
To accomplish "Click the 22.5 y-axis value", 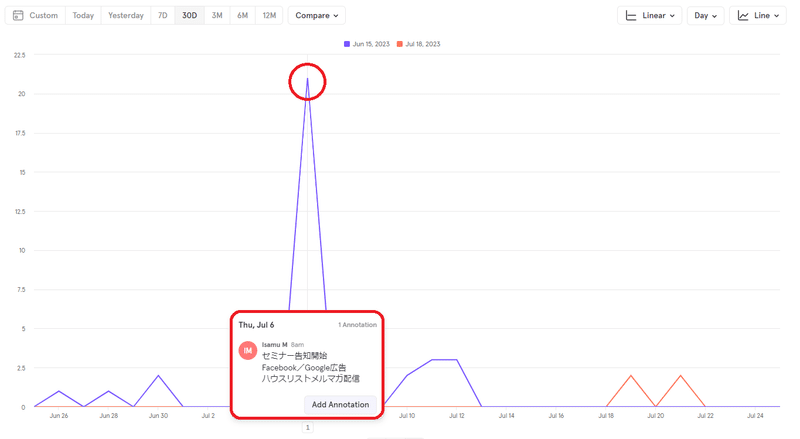I will pos(19,55).
